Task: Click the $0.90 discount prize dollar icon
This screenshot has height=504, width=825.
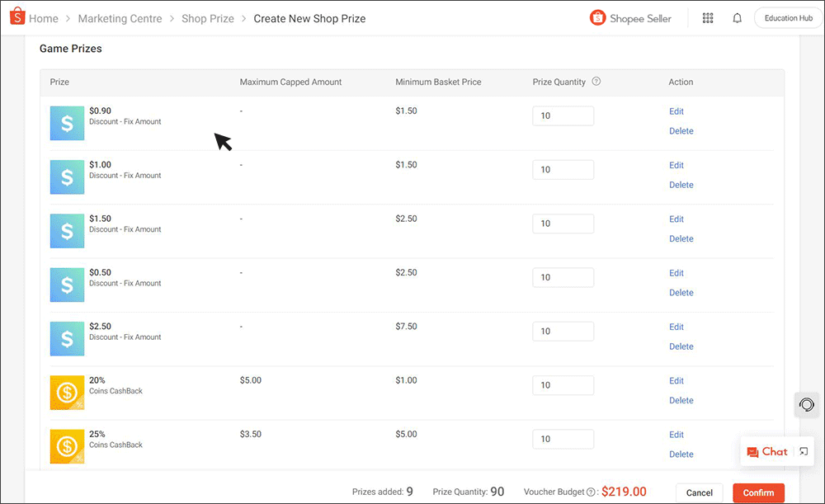Action: point(67,123)
